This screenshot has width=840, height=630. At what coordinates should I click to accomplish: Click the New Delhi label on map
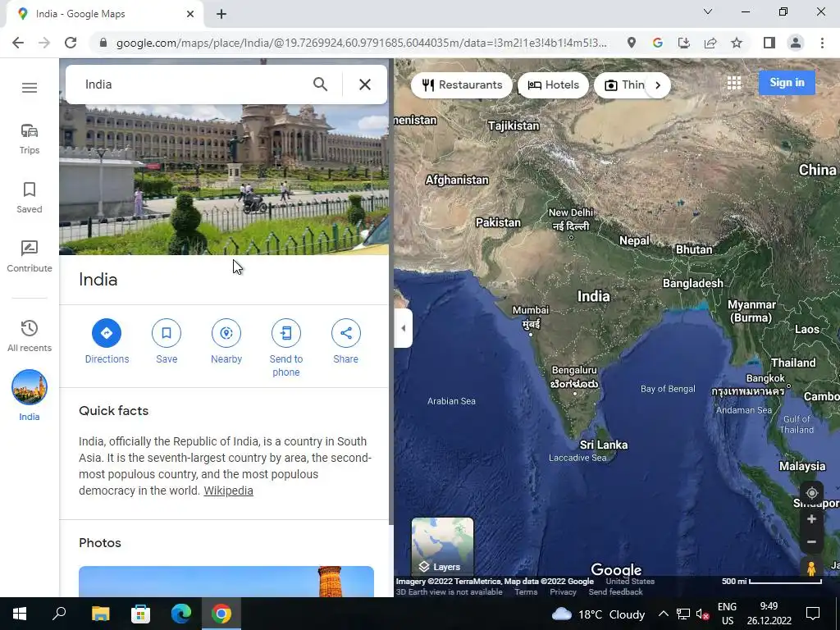click(x=571, y=220)
